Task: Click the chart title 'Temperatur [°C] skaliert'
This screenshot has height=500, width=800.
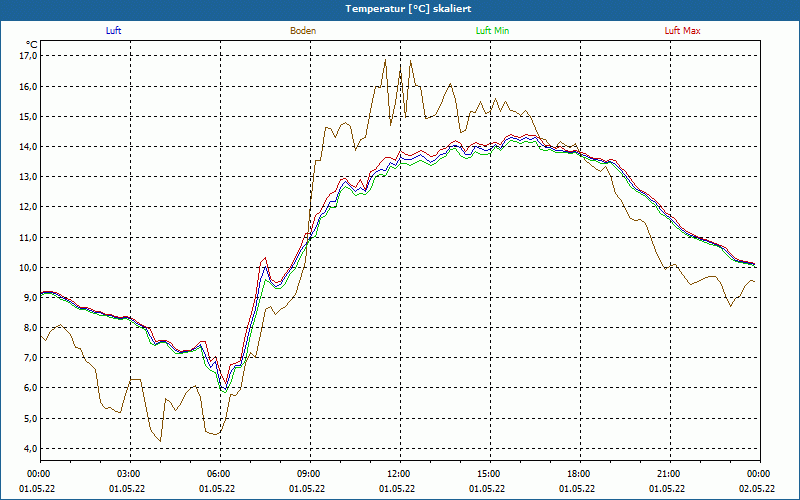Action: click(408, 9)
